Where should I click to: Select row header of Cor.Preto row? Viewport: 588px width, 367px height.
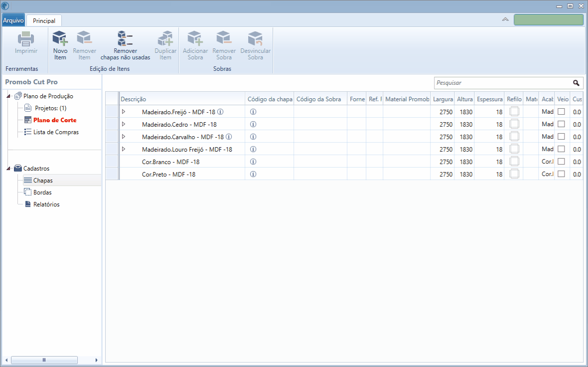tap(112, 174)
